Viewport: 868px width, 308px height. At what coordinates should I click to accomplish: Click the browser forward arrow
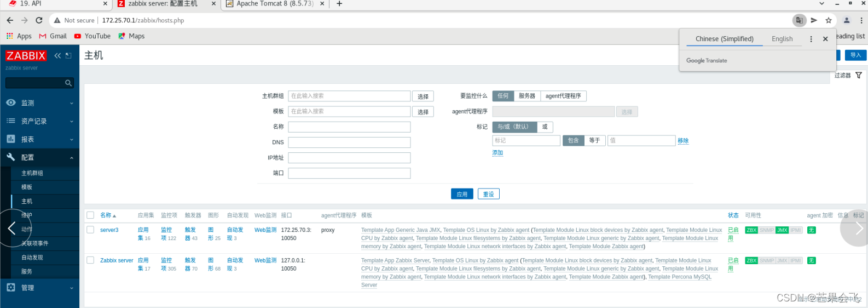[x=24, y=20]
